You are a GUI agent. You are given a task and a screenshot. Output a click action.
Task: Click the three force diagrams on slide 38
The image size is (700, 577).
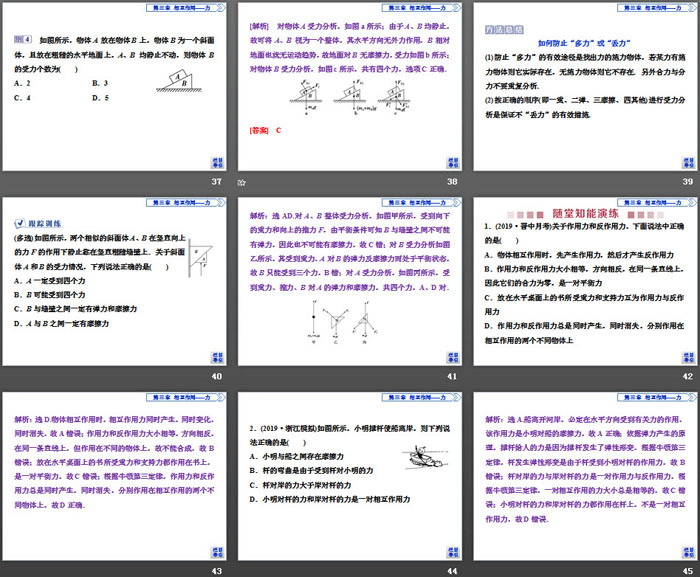(350, 97)
